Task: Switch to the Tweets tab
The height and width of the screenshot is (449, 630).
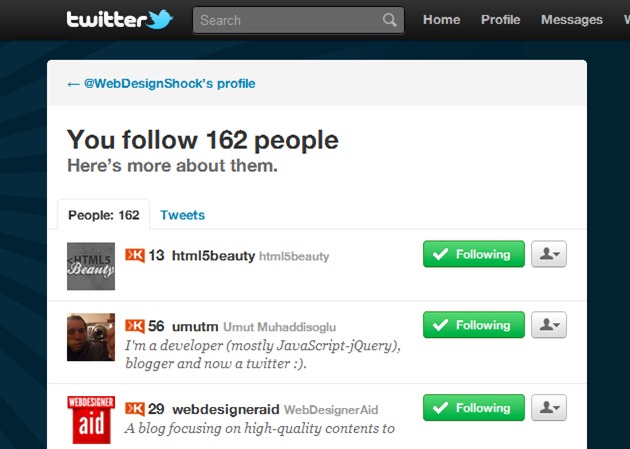Action: tap(182, 215)
